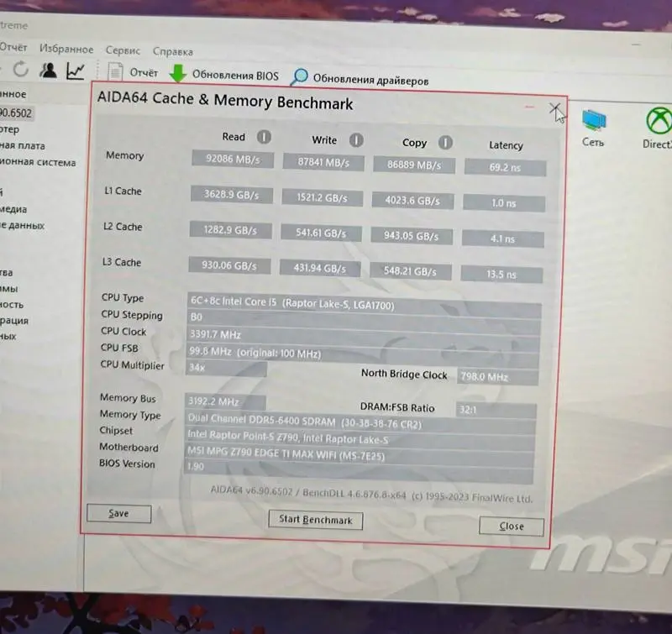Click Memory Write value 87841 MB/s
The width and height of the screenshot is (672, 634).
[323, 162]
